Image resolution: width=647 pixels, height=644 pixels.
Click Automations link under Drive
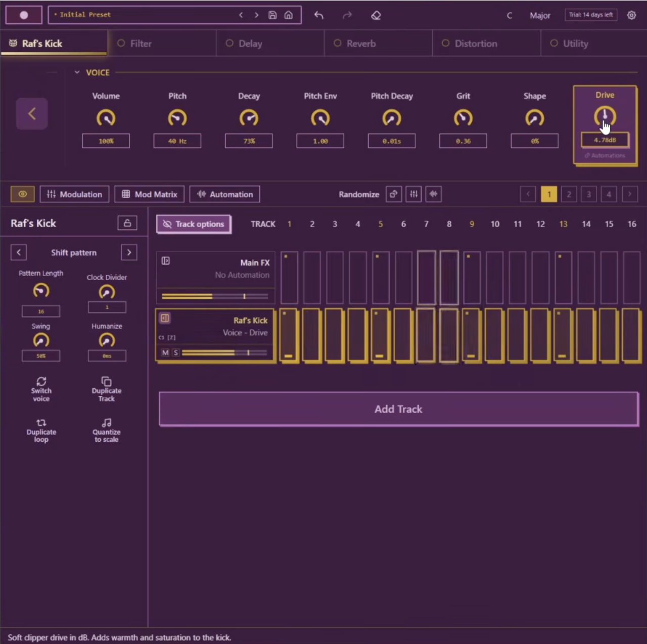pos(605,156)
